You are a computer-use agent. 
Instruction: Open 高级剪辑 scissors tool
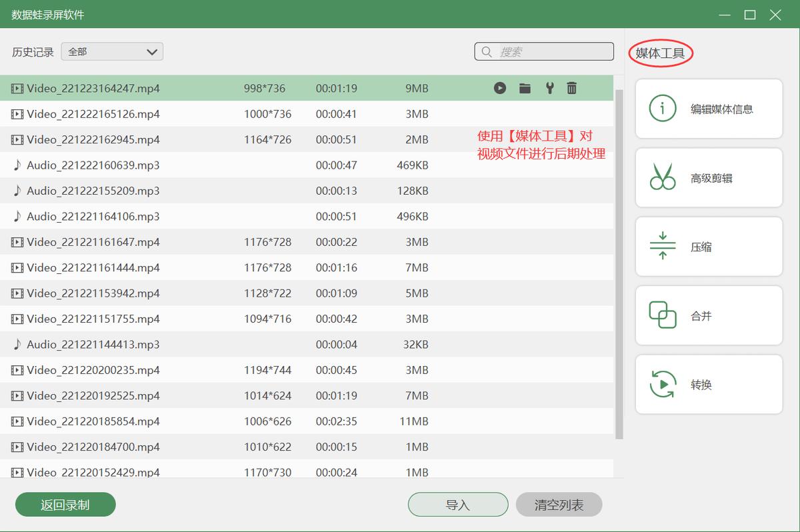(709, 178)
